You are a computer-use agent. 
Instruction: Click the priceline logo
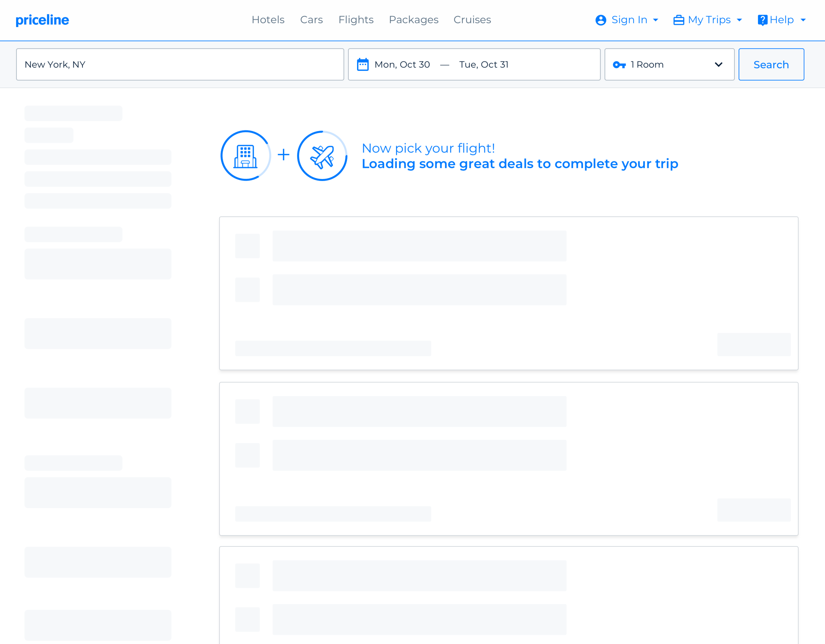click(x=42, y=20)
